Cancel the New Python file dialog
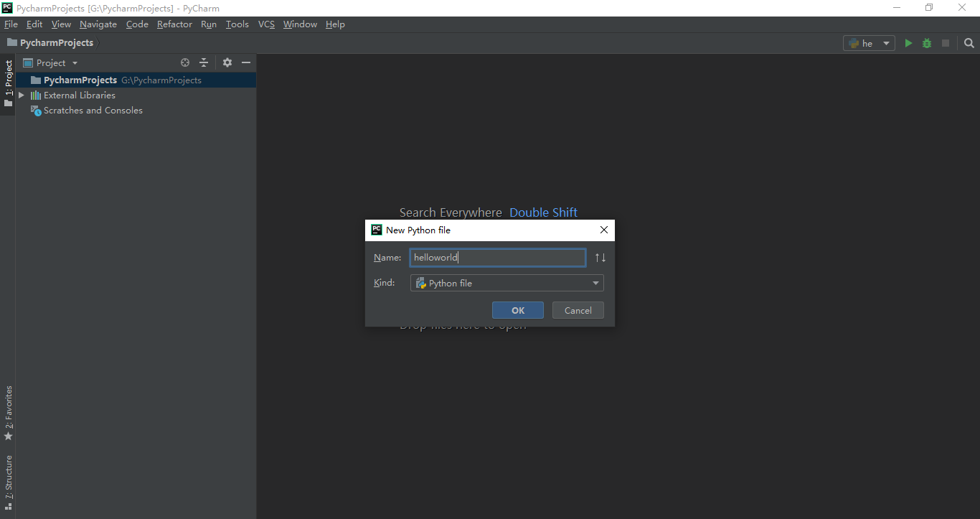The image size is (980, 519). [578, 310]
